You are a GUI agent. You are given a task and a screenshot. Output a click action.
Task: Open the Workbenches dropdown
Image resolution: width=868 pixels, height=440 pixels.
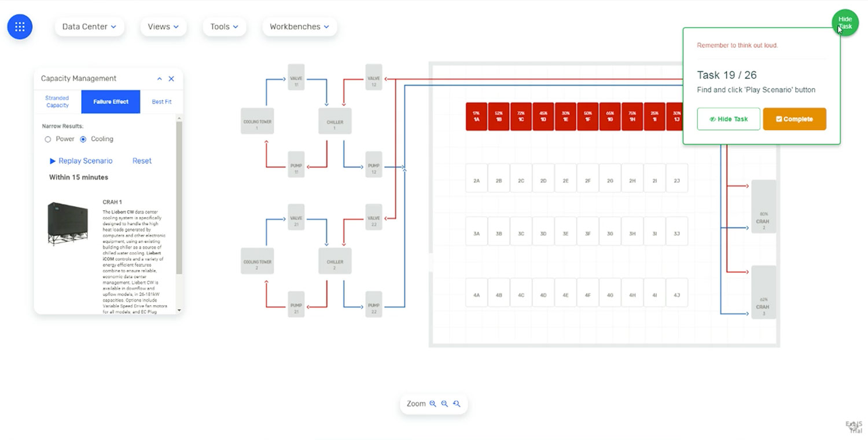click(300, 27)
